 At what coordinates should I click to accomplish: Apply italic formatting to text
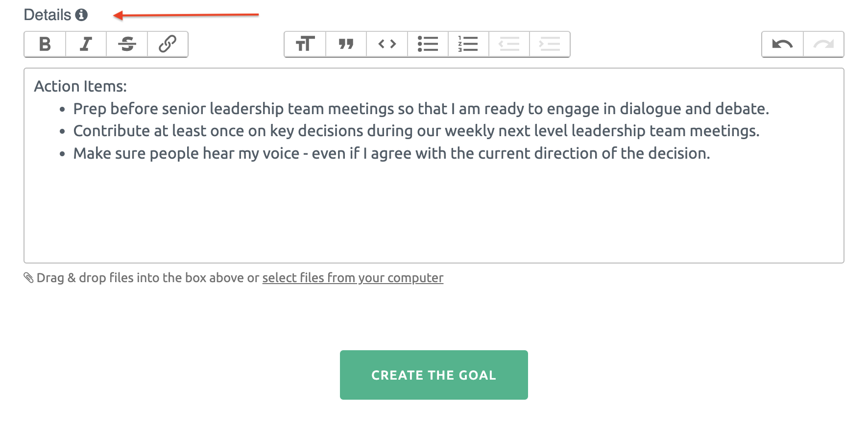coord(86,44)
